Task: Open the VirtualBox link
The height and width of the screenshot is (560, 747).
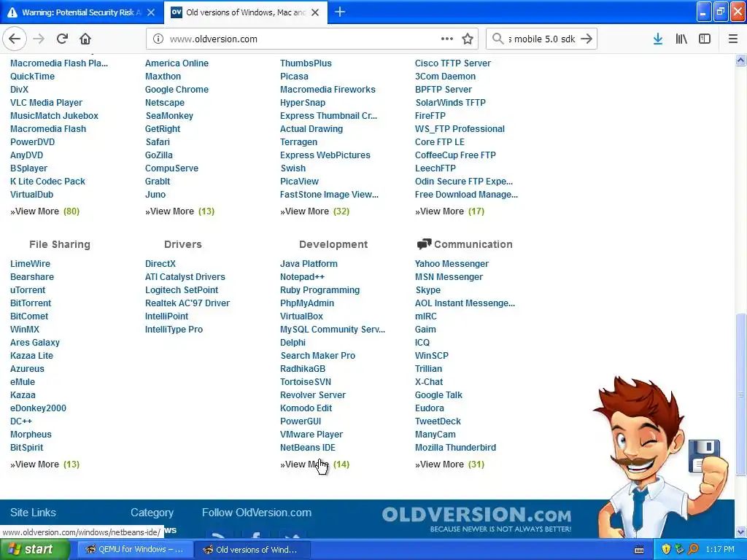Action: pyautogui.click(x=301, y=316)
